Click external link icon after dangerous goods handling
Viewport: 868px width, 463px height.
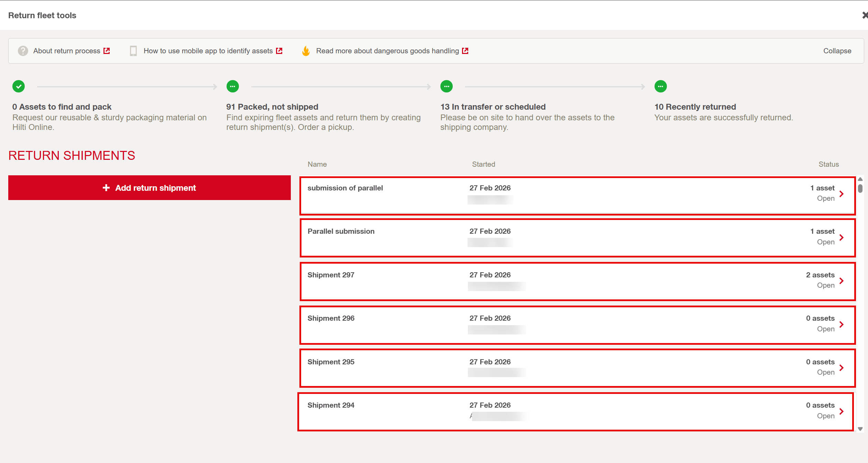[x=465, y=51]
